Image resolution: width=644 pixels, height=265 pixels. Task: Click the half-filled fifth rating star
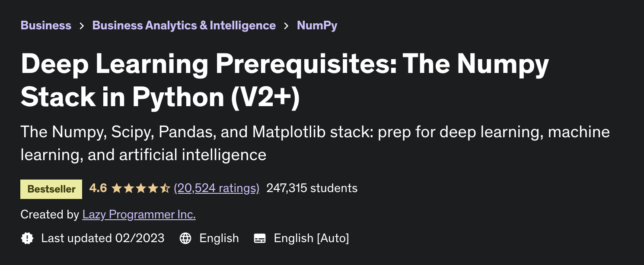(x=165, y=188)
